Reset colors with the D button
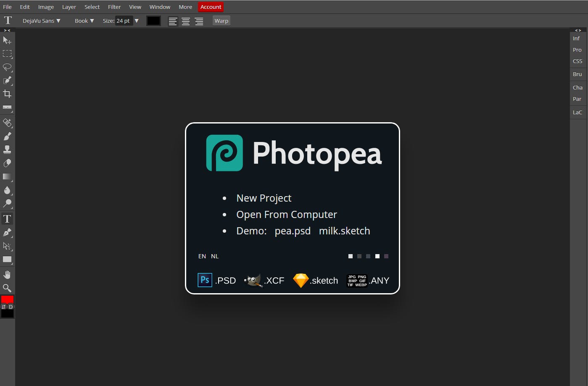 [x=11, y=307]
